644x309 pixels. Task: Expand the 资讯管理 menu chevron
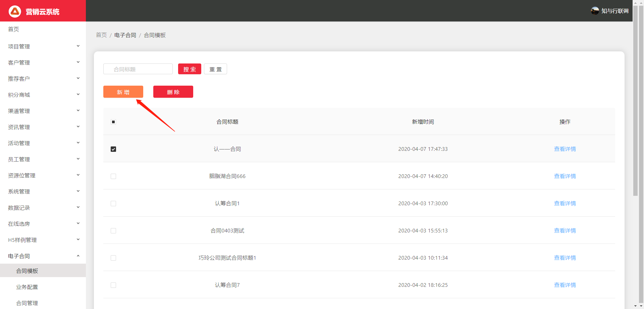coord(78,127)
